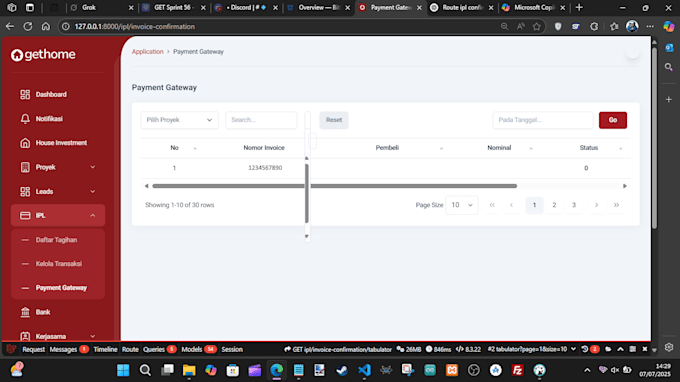Sort table by Pembeli column
680x382 pixels.
[x=387, y=148]
